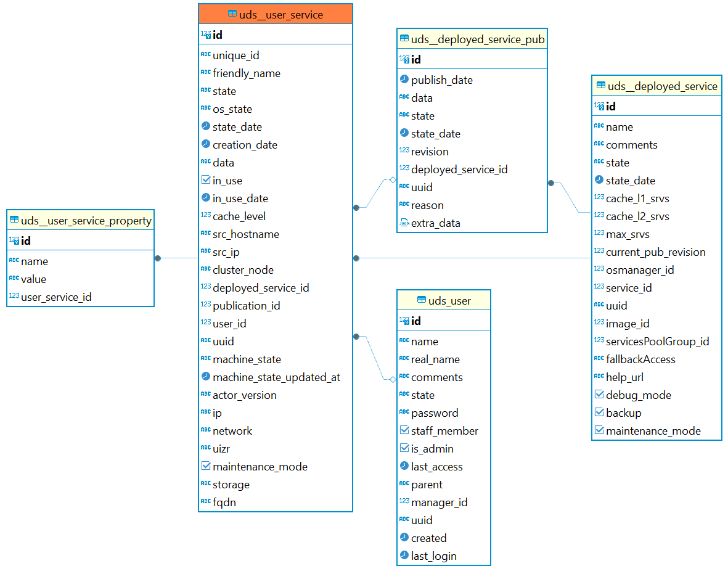
Task: Click the clock icon beside publish_date
Action: [x=404, y=80]
